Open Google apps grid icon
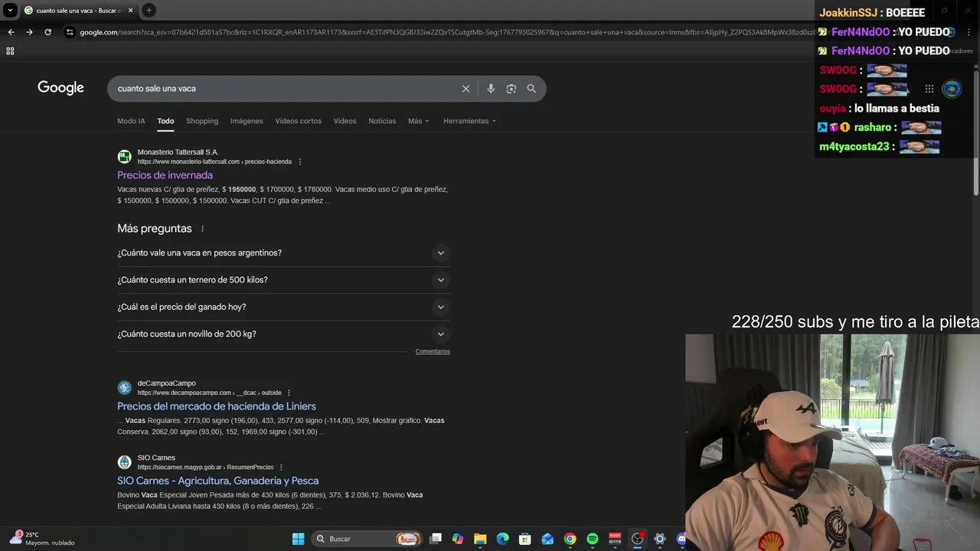Viewport: 980px width, 551px height. click(x=929, y=89)
